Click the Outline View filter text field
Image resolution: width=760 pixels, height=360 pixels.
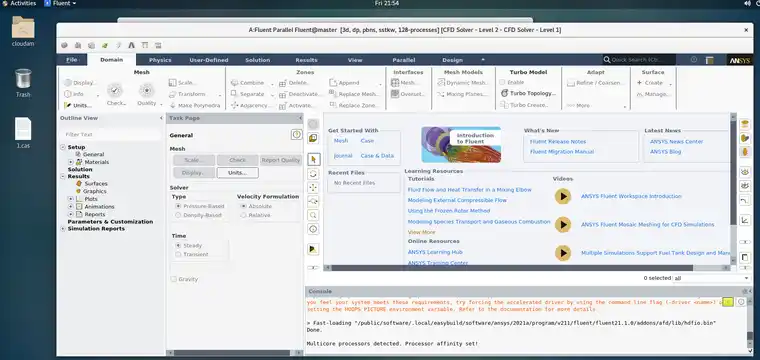point(111,134)
